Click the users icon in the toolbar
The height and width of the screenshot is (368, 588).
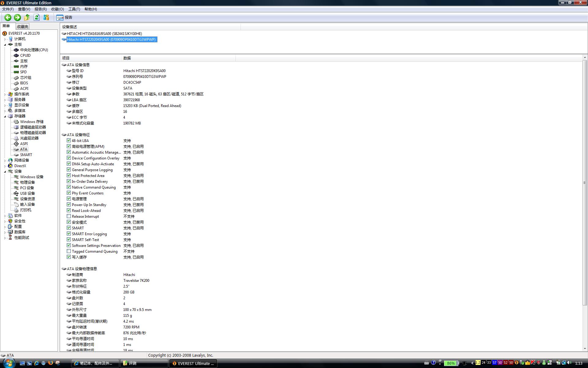pos(46,17)
